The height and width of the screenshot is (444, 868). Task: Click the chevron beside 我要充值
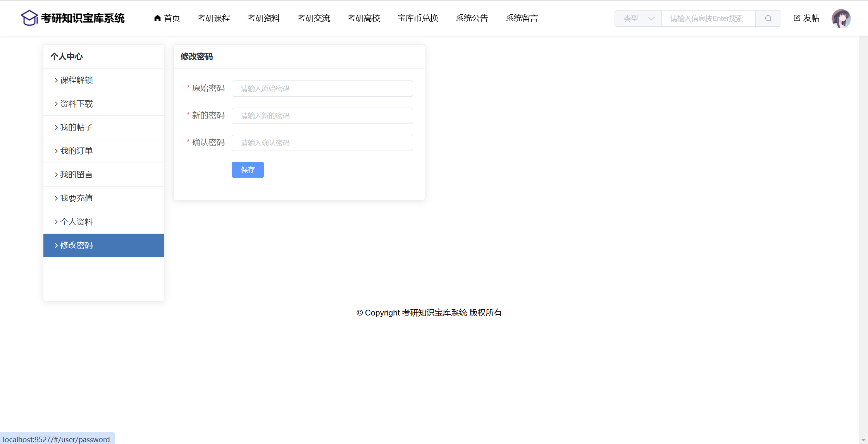[x=56, y=198]
